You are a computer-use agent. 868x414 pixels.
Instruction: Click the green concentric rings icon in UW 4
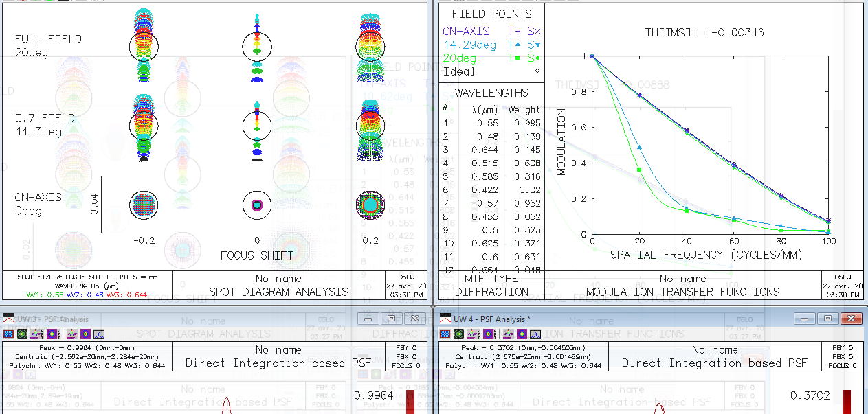(x=458, y=334)
